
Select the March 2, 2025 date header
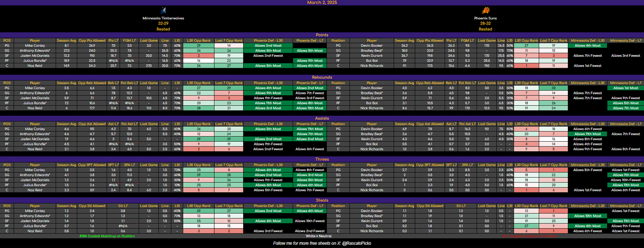322,3
